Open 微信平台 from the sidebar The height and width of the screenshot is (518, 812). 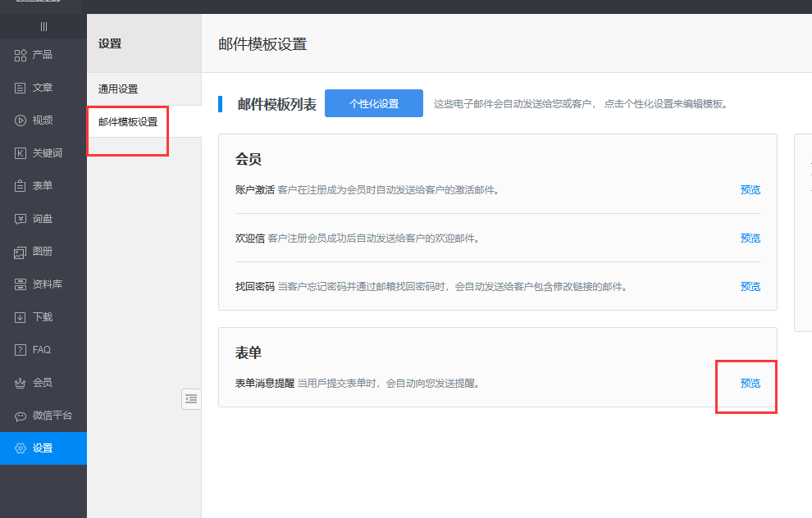[x=43, y=416]
